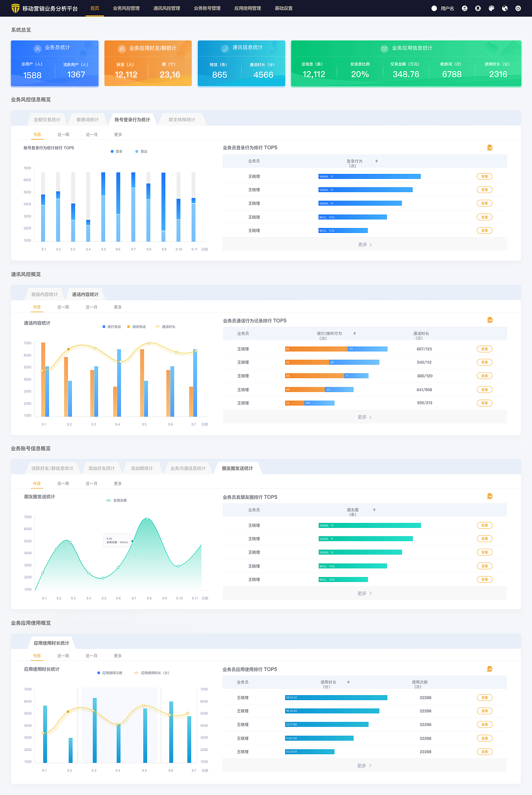532x795 pixels.
Task: Click the user avatar circle
Action: tap(434, 8)
